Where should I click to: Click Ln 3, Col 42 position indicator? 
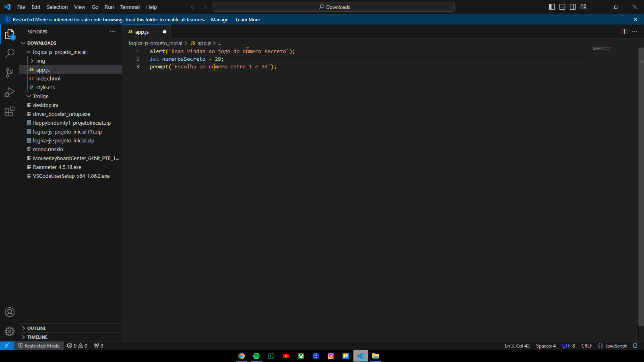(517, 346)
